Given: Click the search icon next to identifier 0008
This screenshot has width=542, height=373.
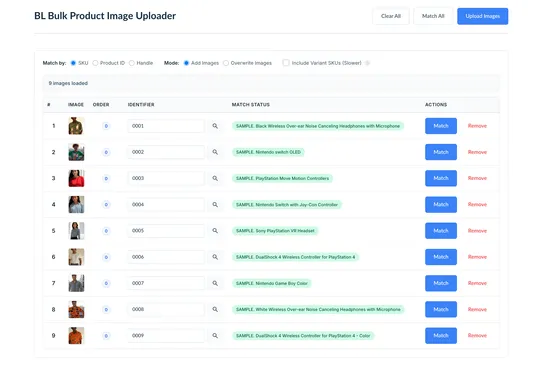Looking at the screenshot, I should pos(215,309).
